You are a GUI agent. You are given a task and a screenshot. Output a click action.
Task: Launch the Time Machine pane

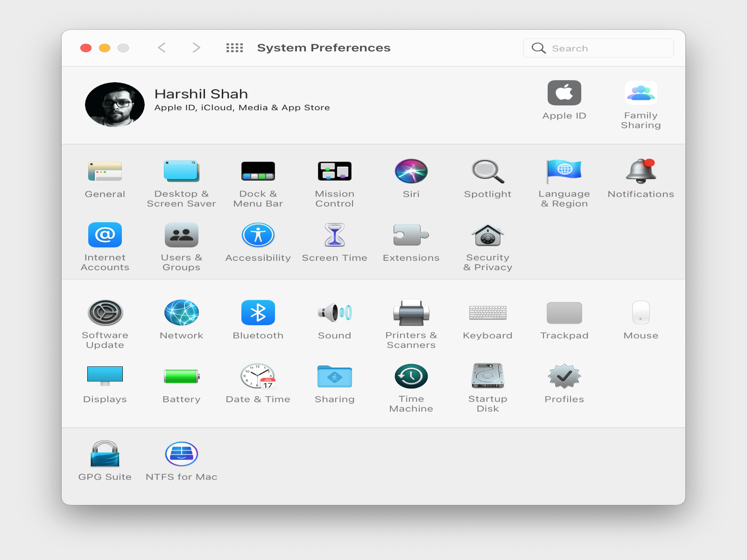point(411,377)
